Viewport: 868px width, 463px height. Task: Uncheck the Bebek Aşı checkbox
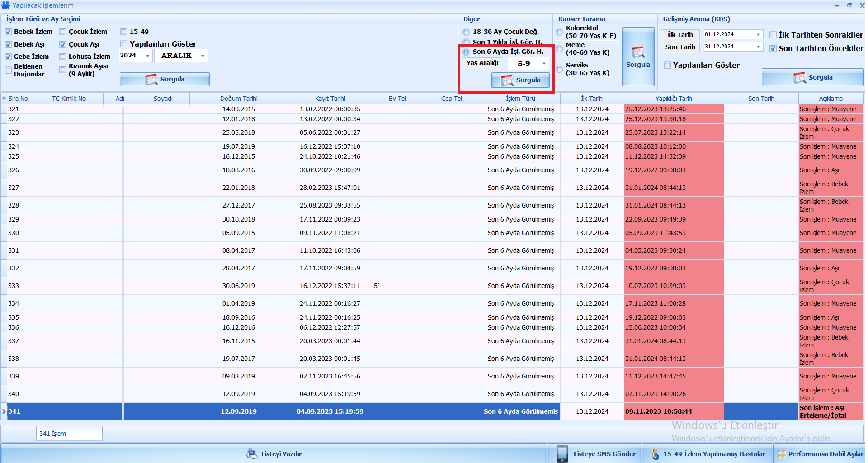coord(8,44)
